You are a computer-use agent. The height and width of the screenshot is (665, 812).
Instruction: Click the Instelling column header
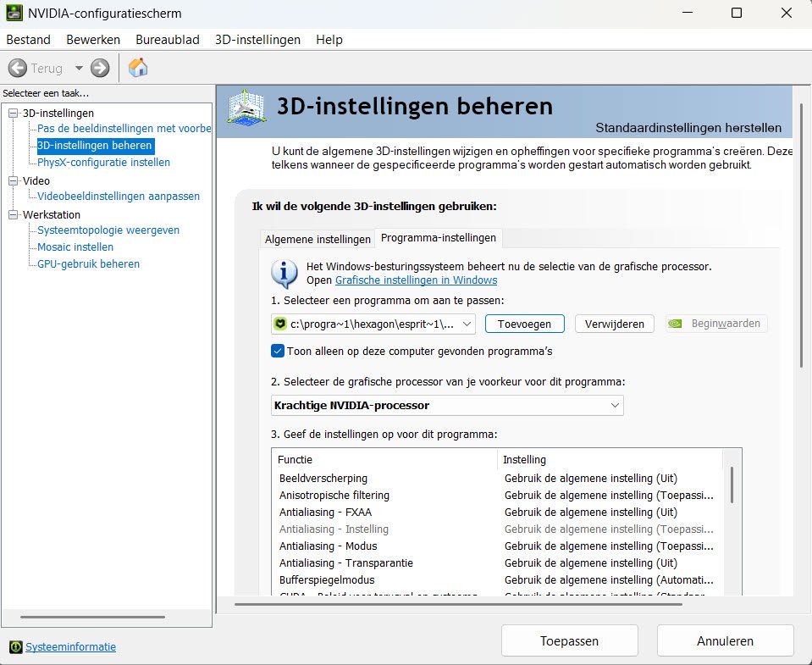point(610,459)
